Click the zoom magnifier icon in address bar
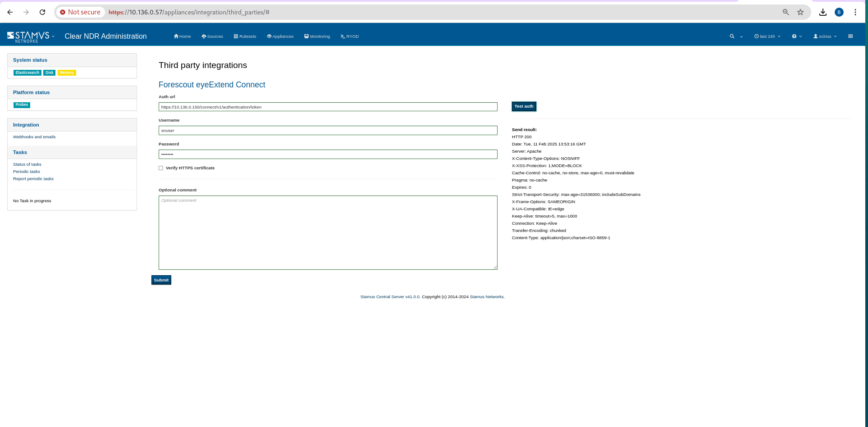This screenshot has height=427, width=868. pyautogui.click(x=786, y=12)
